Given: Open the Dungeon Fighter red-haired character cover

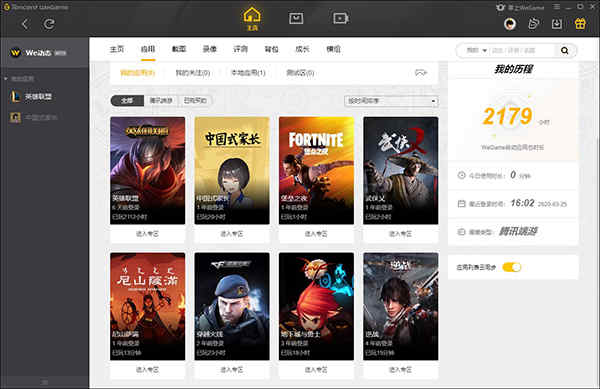Looking at the screenshot, I should [x=316, y=306].
